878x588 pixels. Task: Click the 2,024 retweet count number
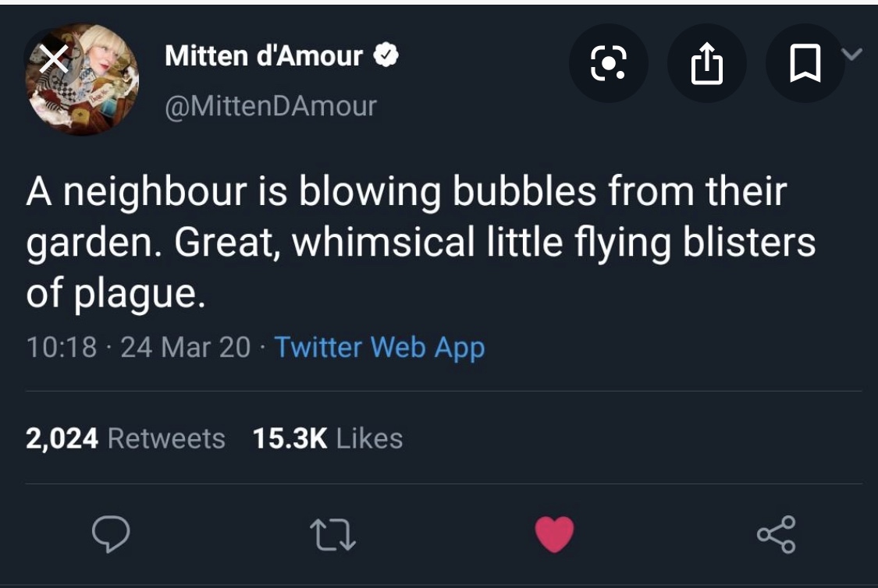(x=62, y=438)
